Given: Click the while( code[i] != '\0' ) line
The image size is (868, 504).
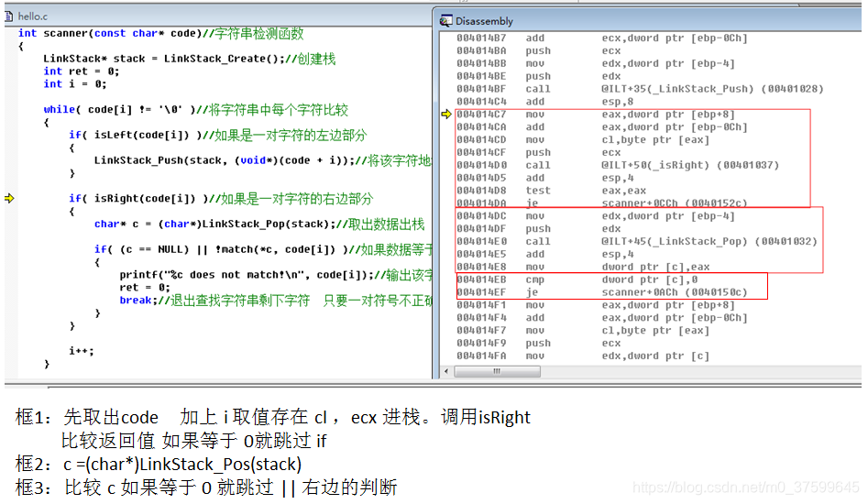Looking at the screenshot, I should point(195,110).
